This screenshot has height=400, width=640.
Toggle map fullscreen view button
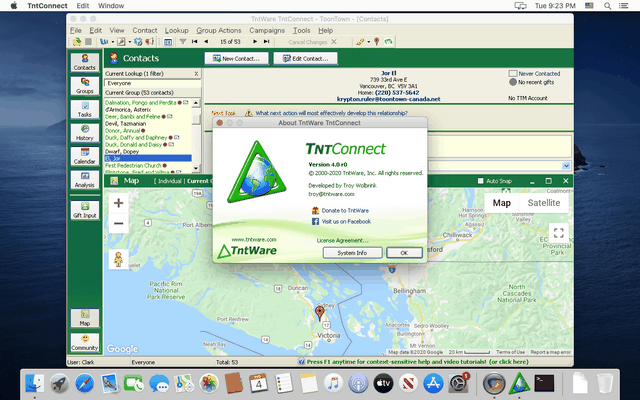click(x=558, y=233)
